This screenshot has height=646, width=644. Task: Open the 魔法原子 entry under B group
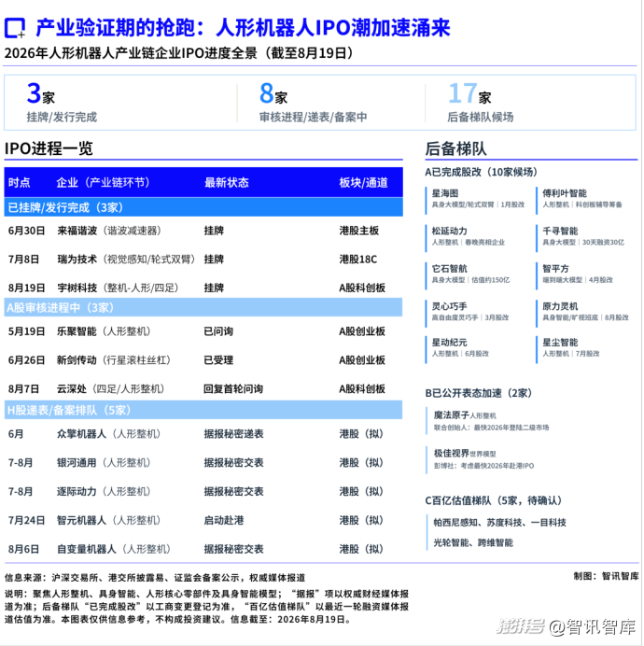[490, 421]
